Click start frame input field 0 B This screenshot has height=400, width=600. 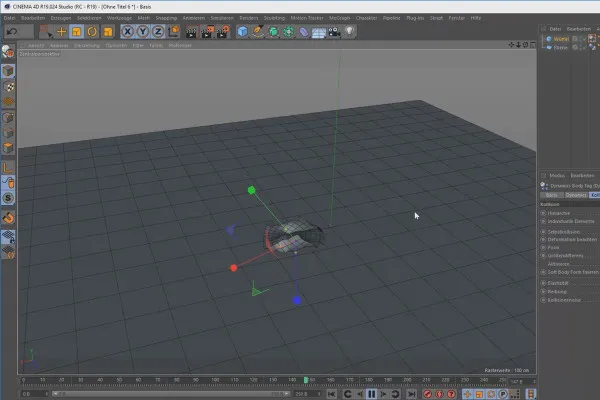point(34,394)
